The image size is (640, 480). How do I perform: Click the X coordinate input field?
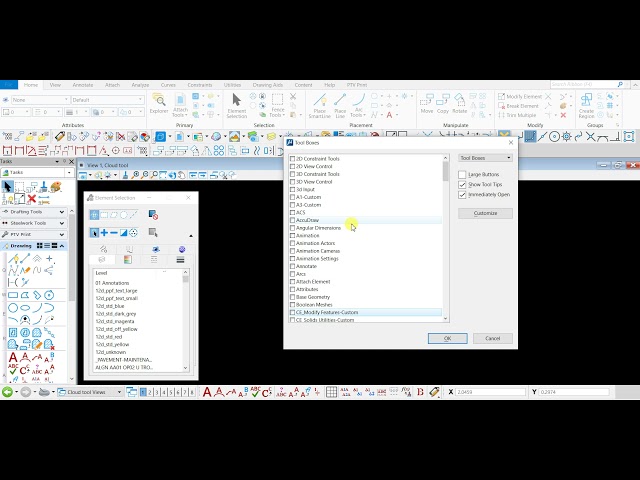tap(490, 392)
